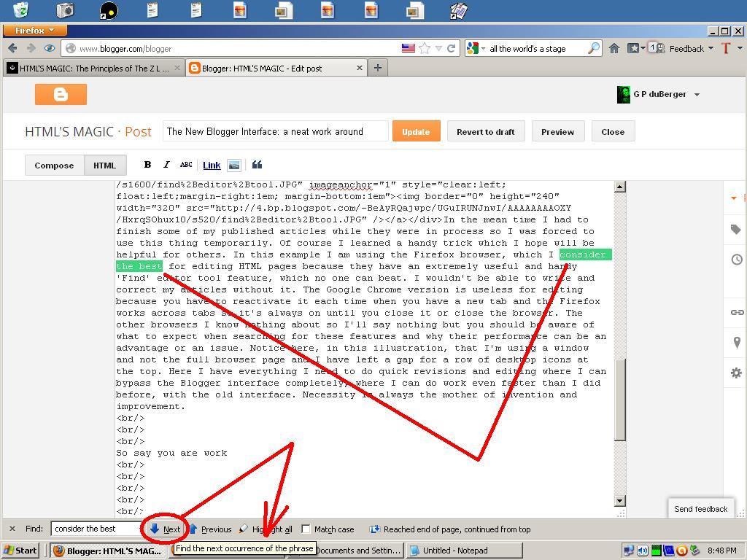Viewport: 747px width, 560px height.
Task: Click the Revert to draft button
Action: coord(486,131)
